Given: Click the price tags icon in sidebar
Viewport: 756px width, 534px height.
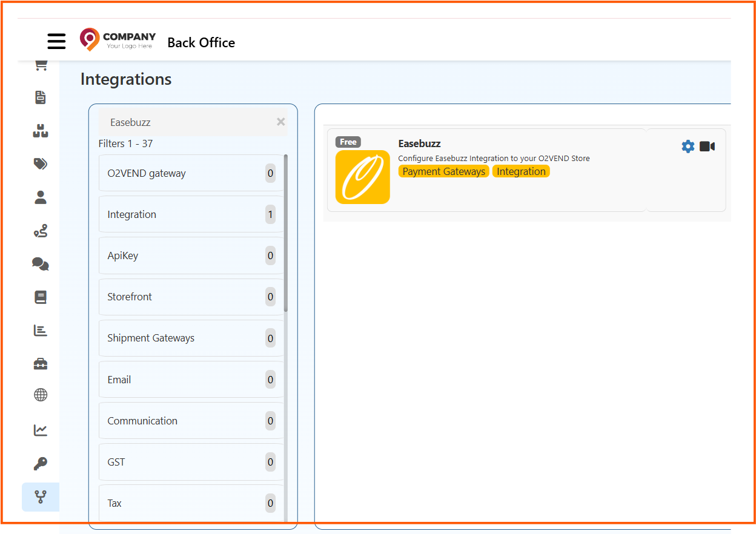Looking at the screenshot, I should (x=40, y=163).
